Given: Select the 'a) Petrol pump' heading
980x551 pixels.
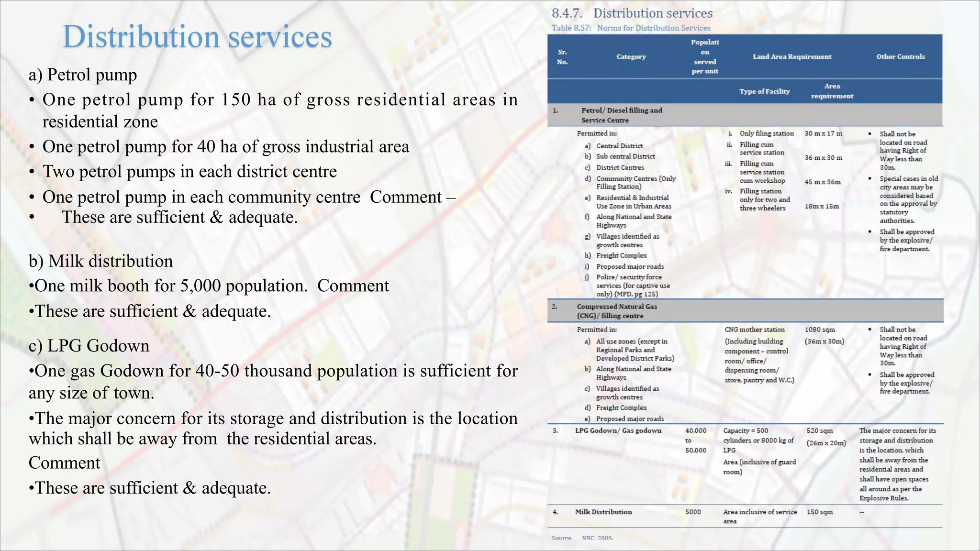Looking at the screenshot, I should tap(83, 75).
